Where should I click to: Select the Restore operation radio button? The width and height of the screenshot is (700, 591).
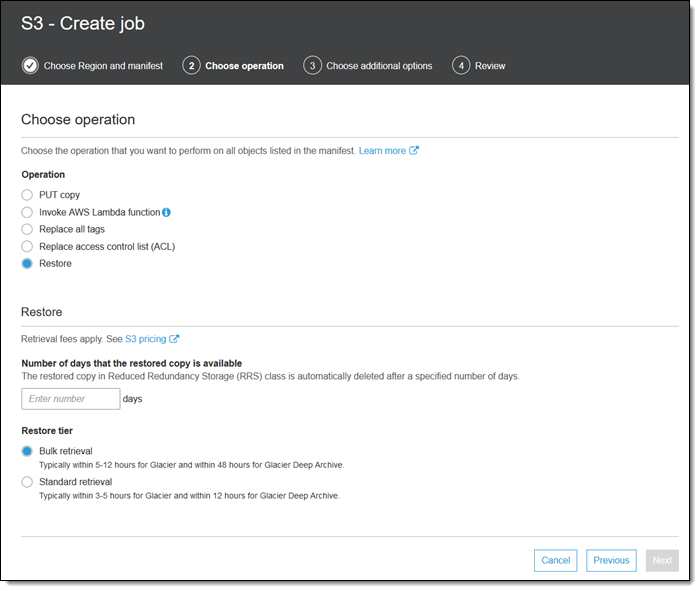click(27, 263)
